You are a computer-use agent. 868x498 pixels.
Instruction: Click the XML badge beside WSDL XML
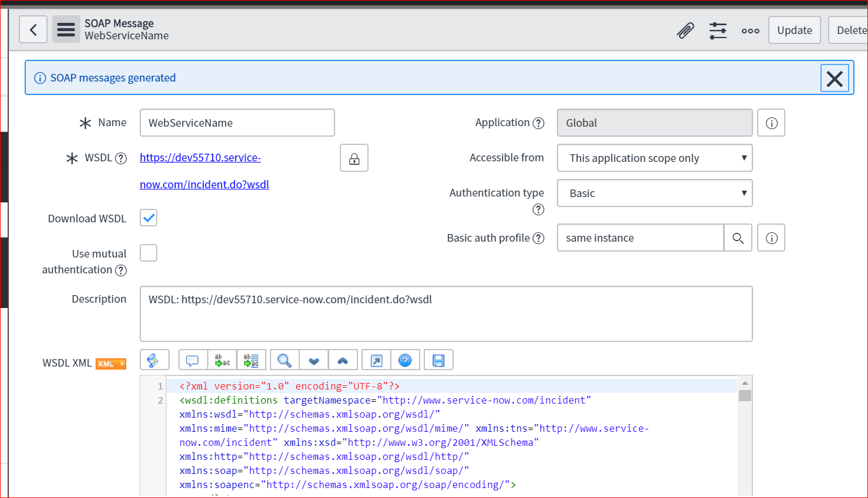tap(111, 364)
